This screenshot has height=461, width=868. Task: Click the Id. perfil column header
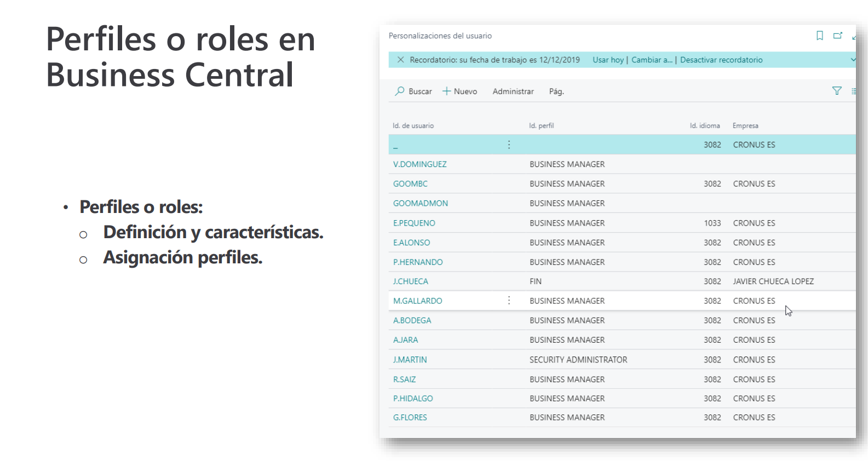(x=541, y=125)
